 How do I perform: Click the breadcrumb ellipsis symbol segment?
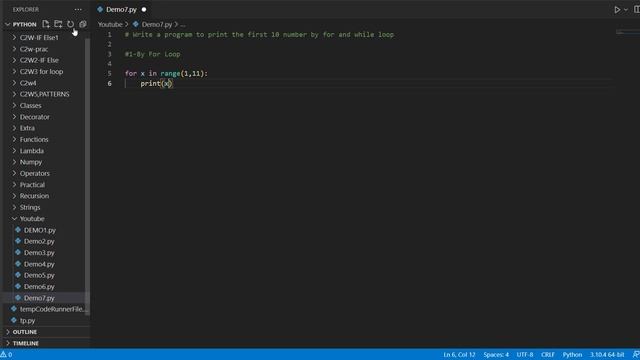(183, 24)
